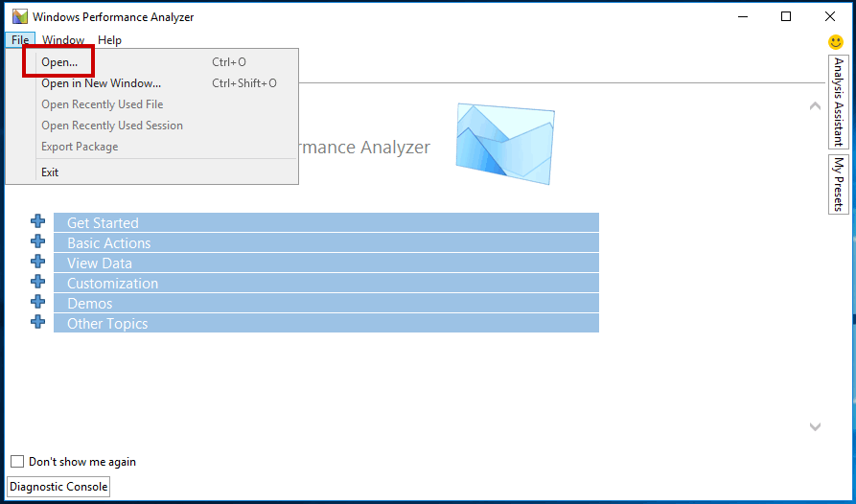Expand the Demos section plus icon
This screenshot has width=856, height=504.
pyautogui.click(x=37, y=302)
